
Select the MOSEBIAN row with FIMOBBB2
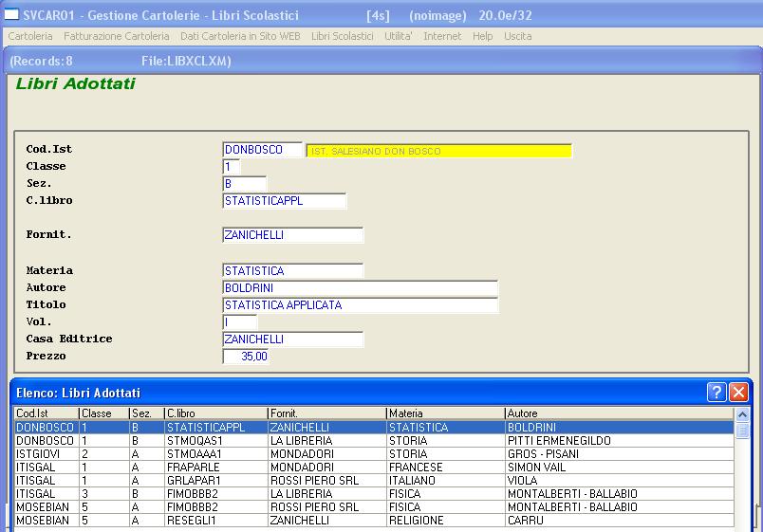(374, 506)
